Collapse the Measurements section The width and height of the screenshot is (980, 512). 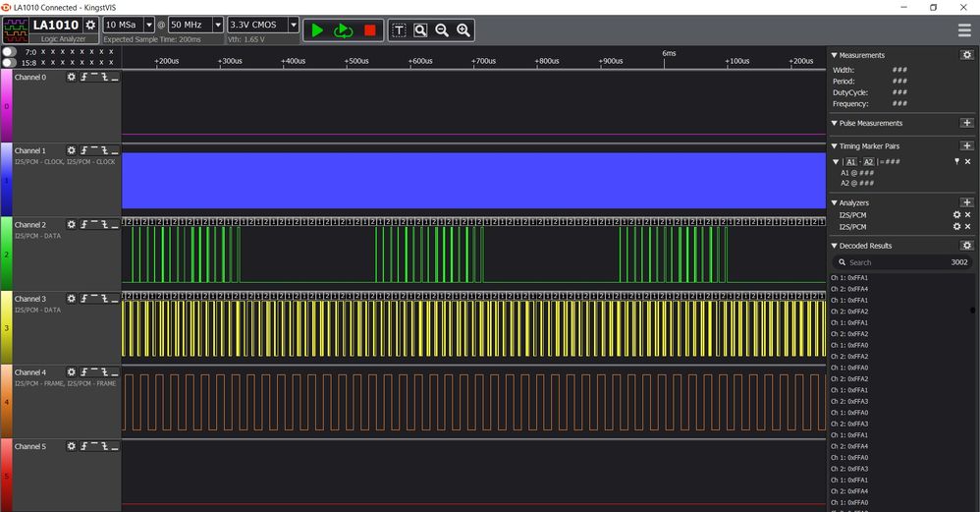coord(835,55)
